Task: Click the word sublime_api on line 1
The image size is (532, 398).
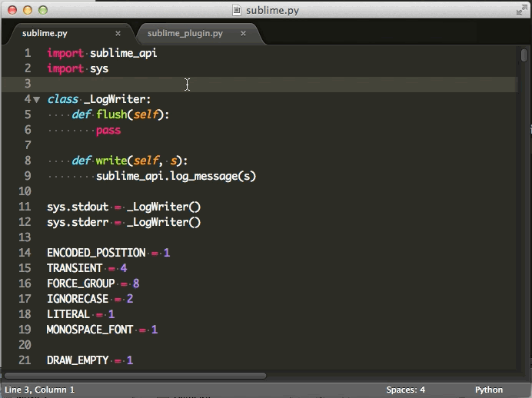Action: pyautogui.click(x=124, y=53)
